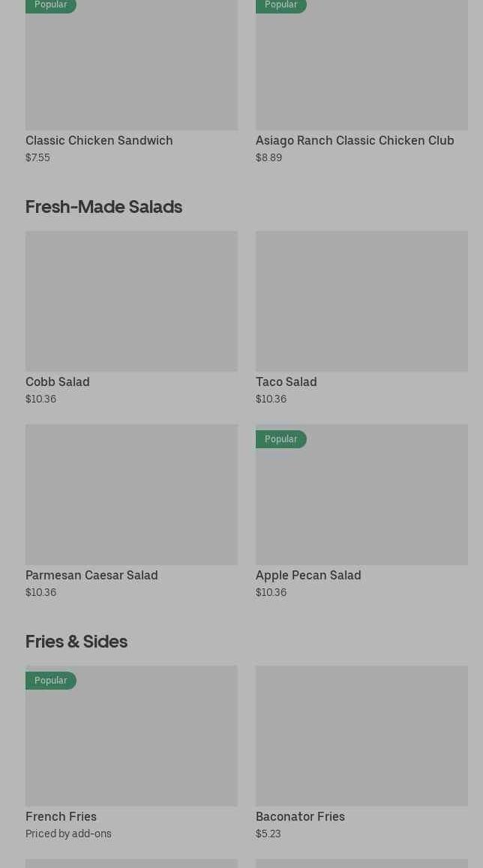Click the Classic Chicken Sandwich name
483x868 pixels.
99,140
